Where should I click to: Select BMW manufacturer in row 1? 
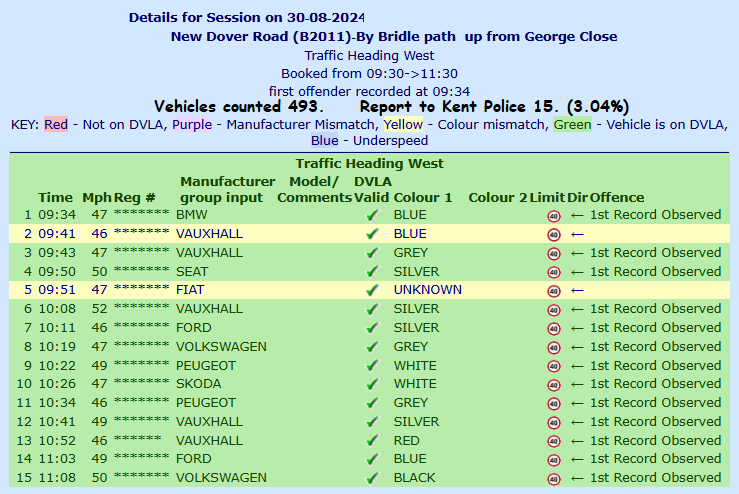click(x=192, y=215)
